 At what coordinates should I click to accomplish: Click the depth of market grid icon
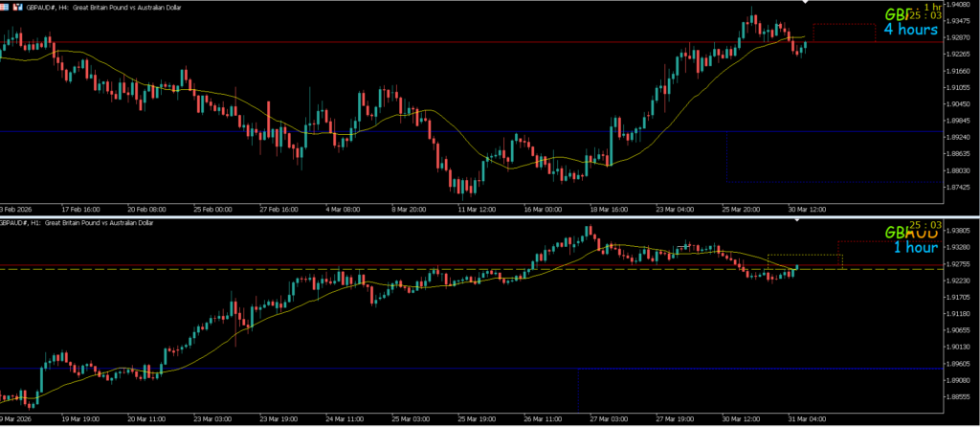6,6
